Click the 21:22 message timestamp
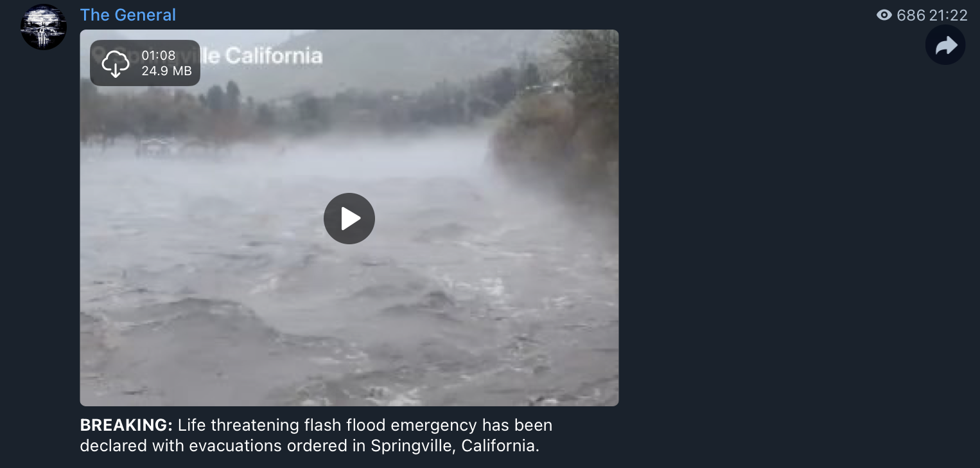 pyautogui.click(x=949, y=15)
